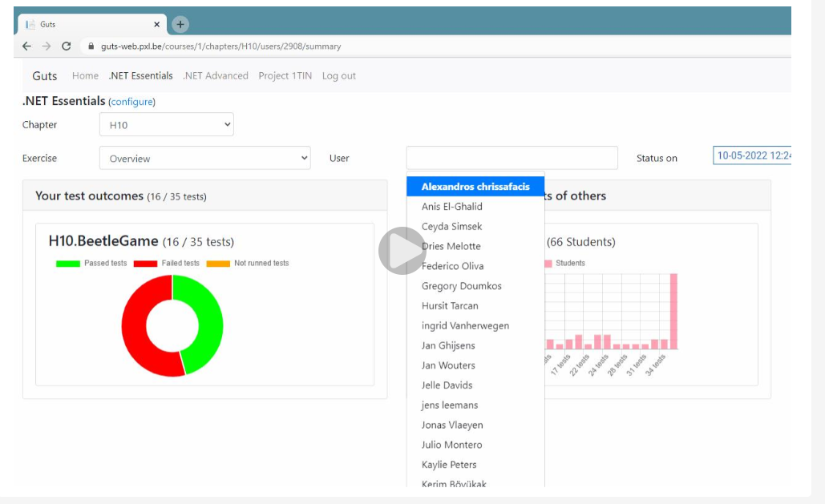Image resolution: width=825 pixels, height=504 pixels.
Task: Play the video with center play button
Action: click(x=402, y=251)
